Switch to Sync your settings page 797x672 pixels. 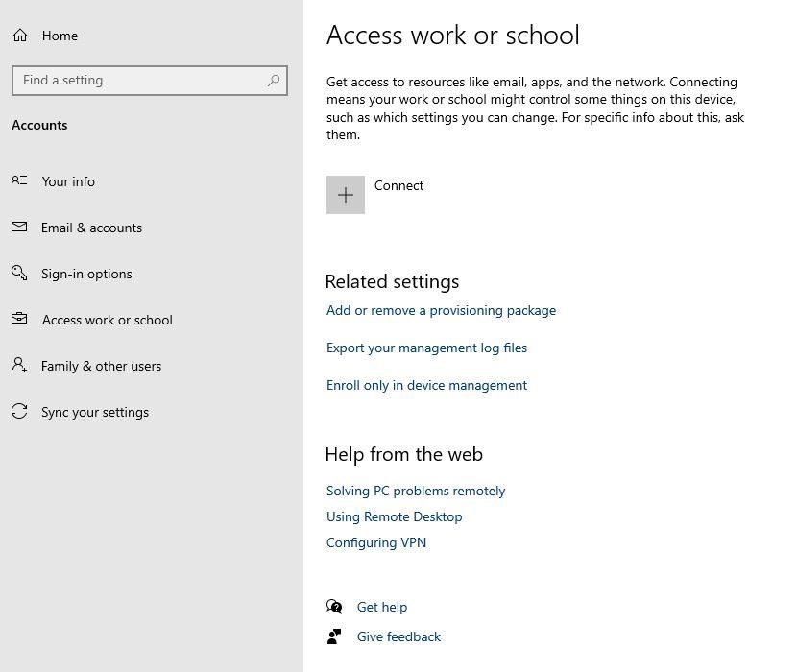coord(95,412)
